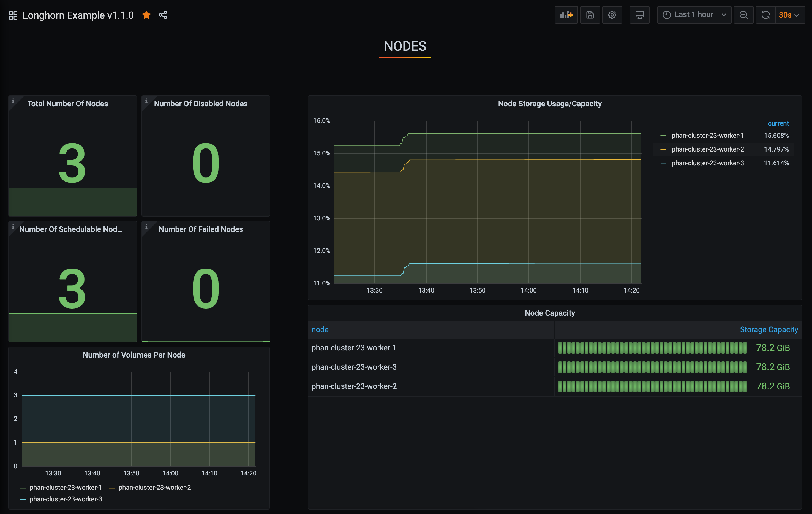812x514 pixels.
Task: Toggle phan-cluster-23-worker-2 in Node Storage Usage legend
Action: pyautogui.click(x=707, y=149)
